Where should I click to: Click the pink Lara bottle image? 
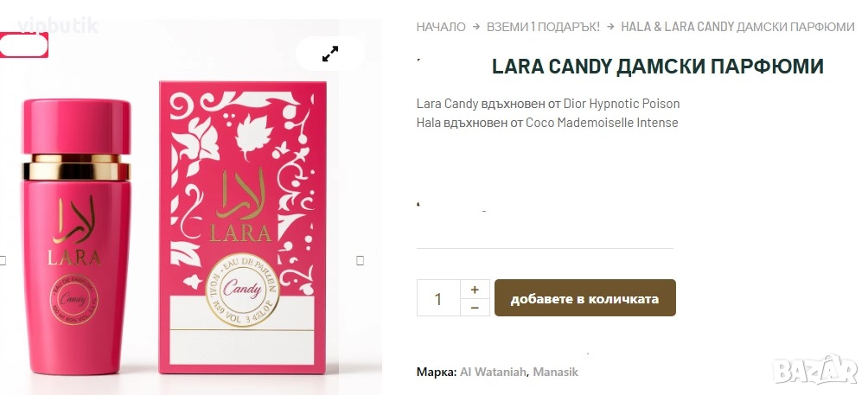[x=76, y=236]
